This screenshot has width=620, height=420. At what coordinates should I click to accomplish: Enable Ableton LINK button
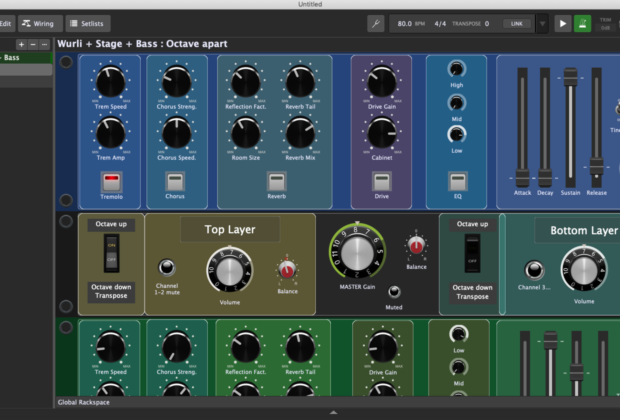pos(516,24)
